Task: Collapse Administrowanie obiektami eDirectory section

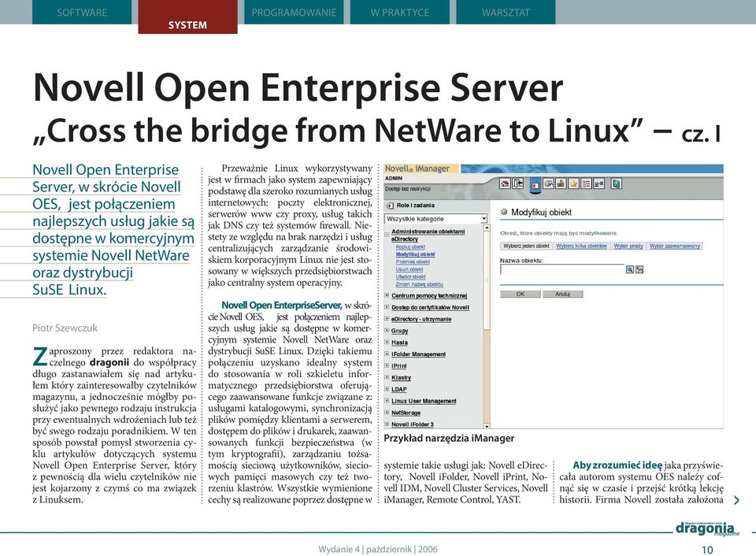Action: click(387, 235)
